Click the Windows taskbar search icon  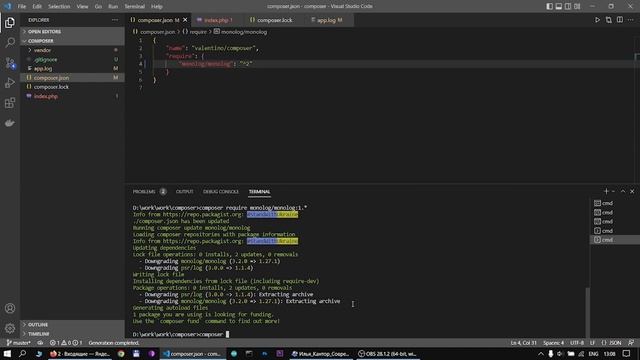pos(22,353)
